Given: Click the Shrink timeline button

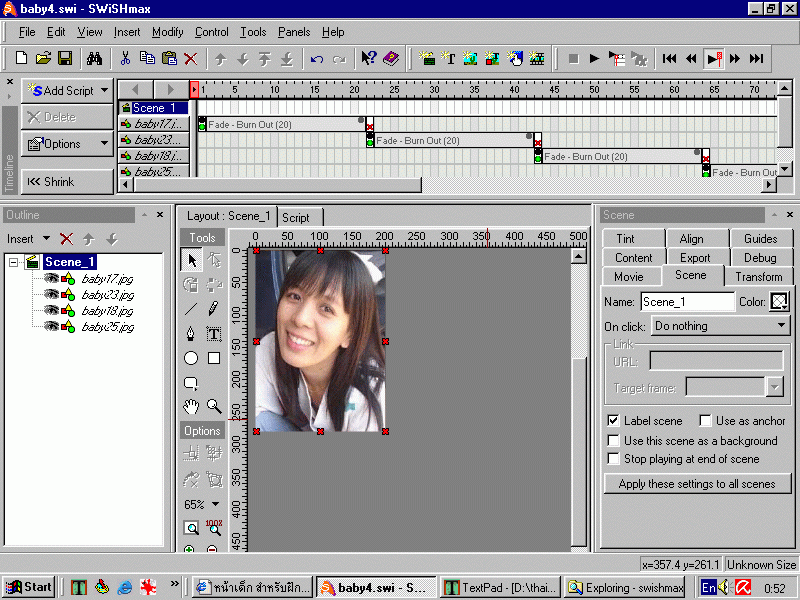Looking at the screenshot, I should 66,182.
